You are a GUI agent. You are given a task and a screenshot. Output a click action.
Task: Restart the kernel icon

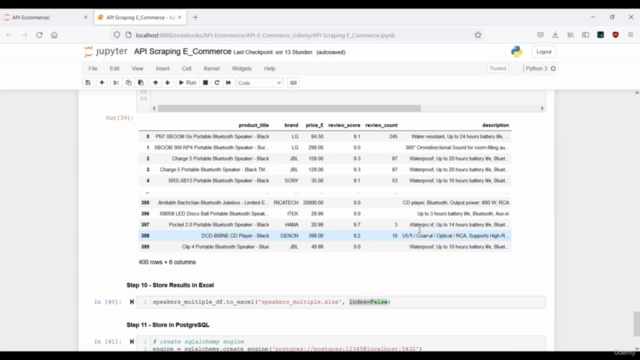pyautogui.click(x=217, y=83)
